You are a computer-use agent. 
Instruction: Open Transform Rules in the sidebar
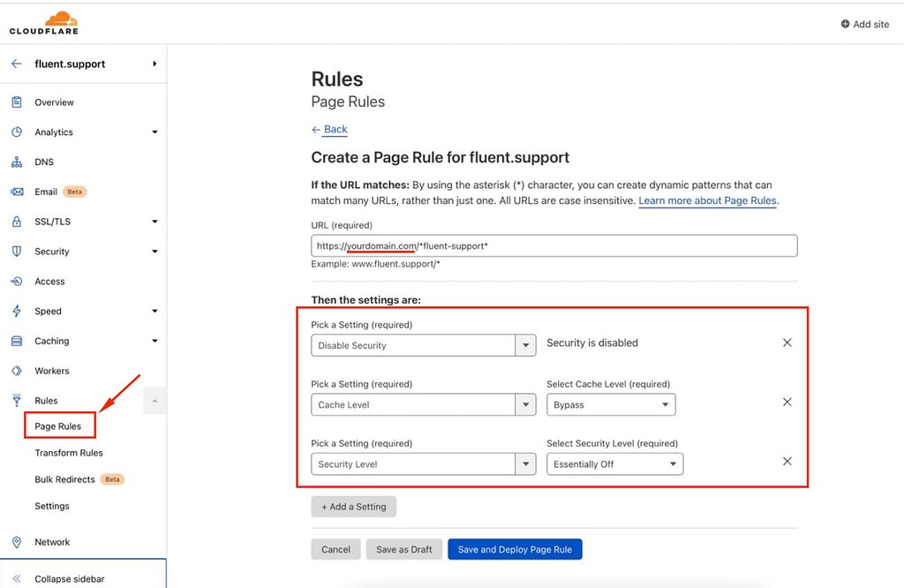69,453
